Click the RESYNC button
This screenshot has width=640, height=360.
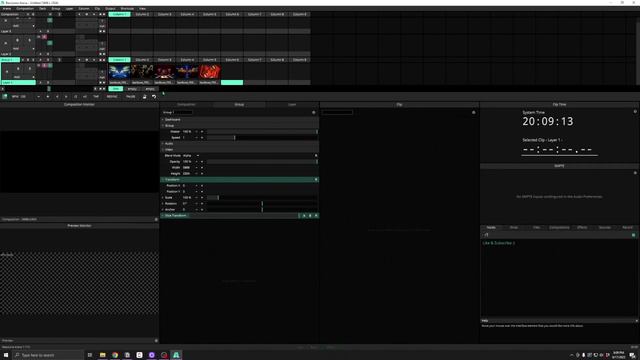tap(112, 97)
